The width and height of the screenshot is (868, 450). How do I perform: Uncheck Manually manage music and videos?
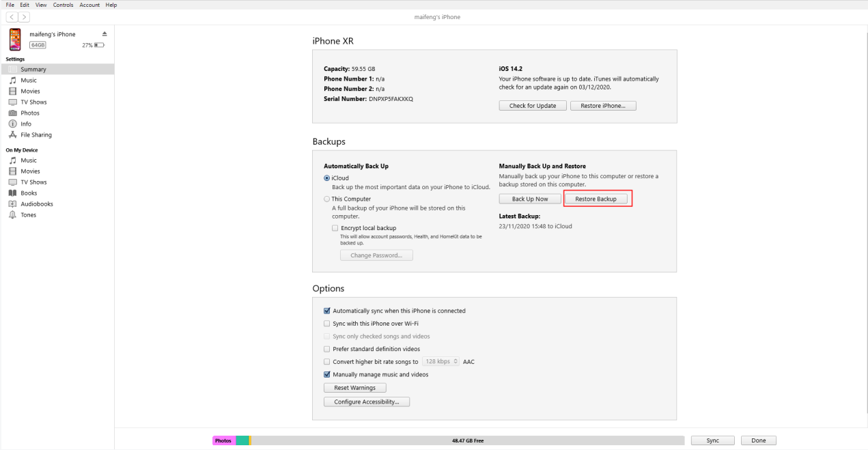click(x=327, y=375)
